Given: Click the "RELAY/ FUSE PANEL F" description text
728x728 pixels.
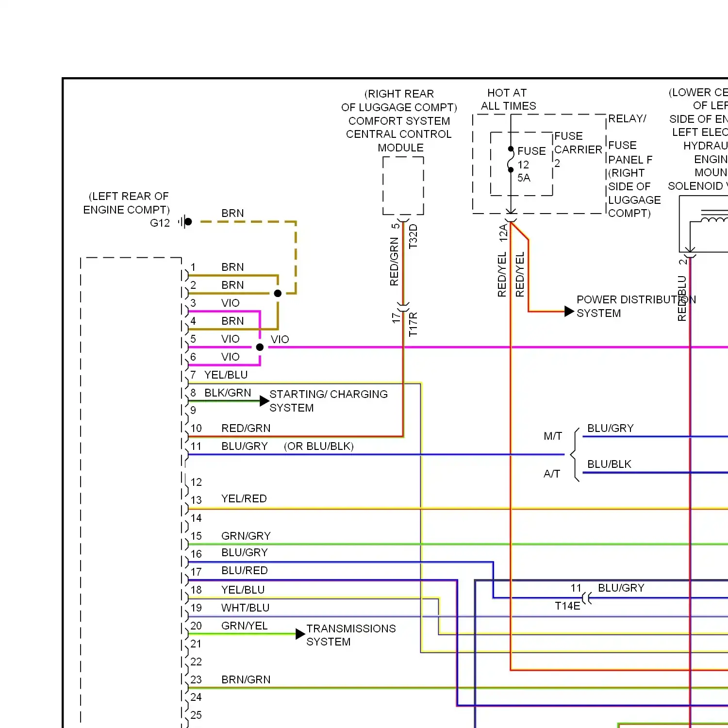Looking at the screenshot, I should tap(634, 165).
